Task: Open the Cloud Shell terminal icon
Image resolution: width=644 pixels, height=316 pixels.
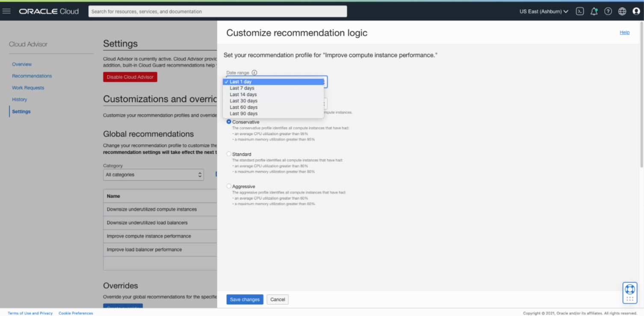Action: [x=580, y=12]
